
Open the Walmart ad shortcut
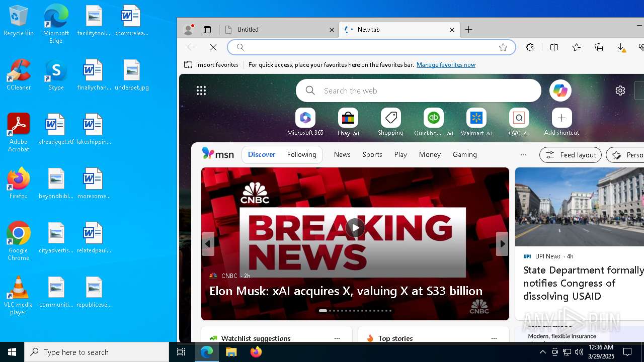coord(476,122)
